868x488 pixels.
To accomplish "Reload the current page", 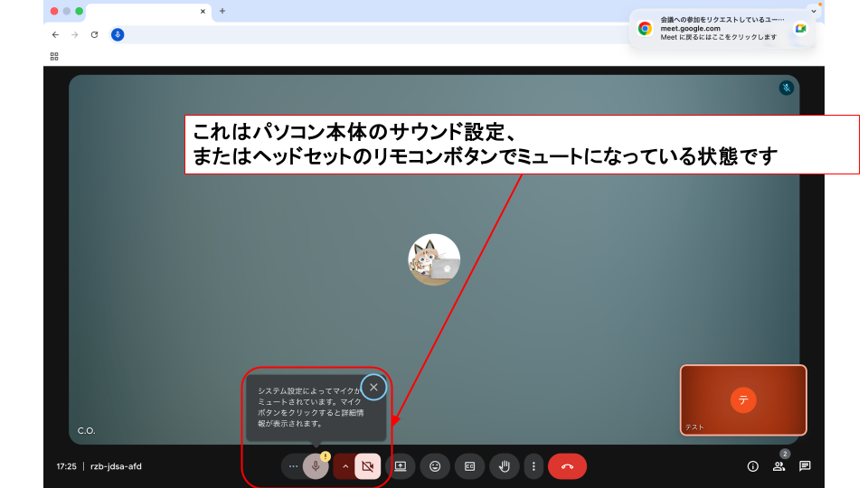I will [x=94, y=34].
